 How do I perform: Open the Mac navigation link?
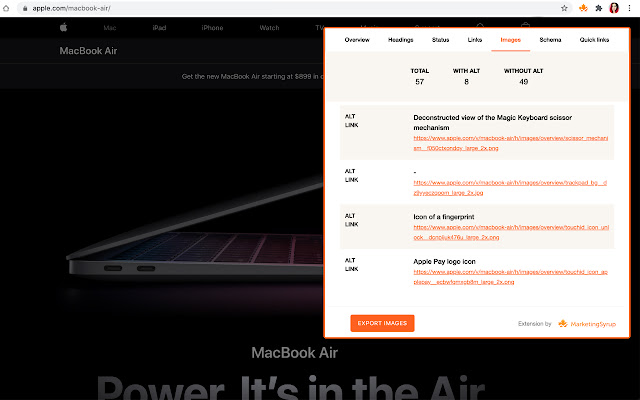[110, 28]
